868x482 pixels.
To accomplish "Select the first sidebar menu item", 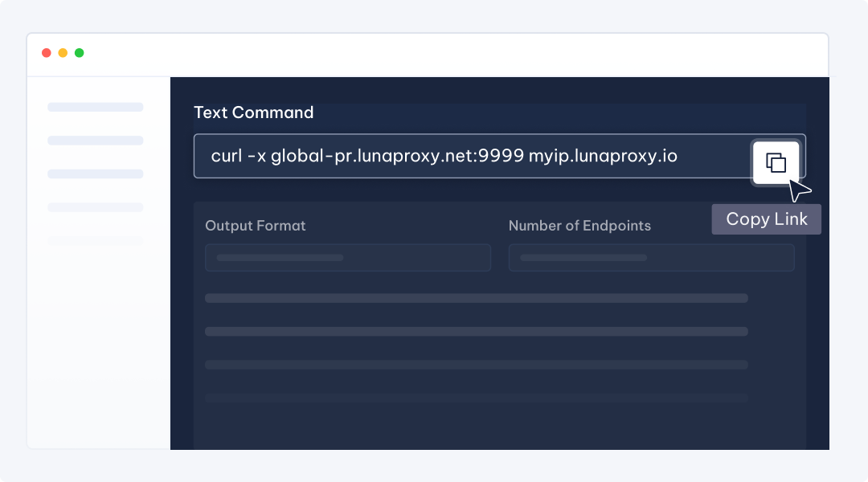I will (95, 107).
